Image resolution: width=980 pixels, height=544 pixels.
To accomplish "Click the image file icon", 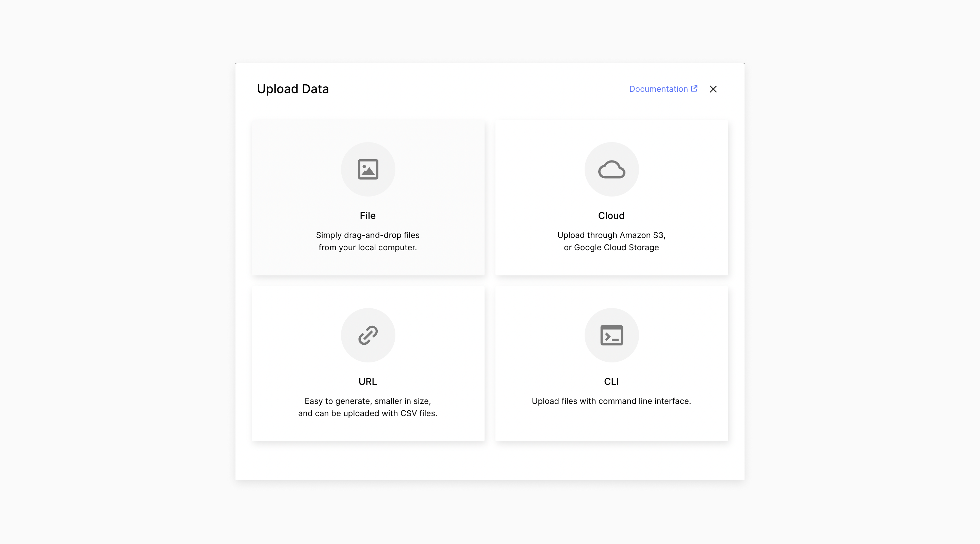I will coord(368,169).
